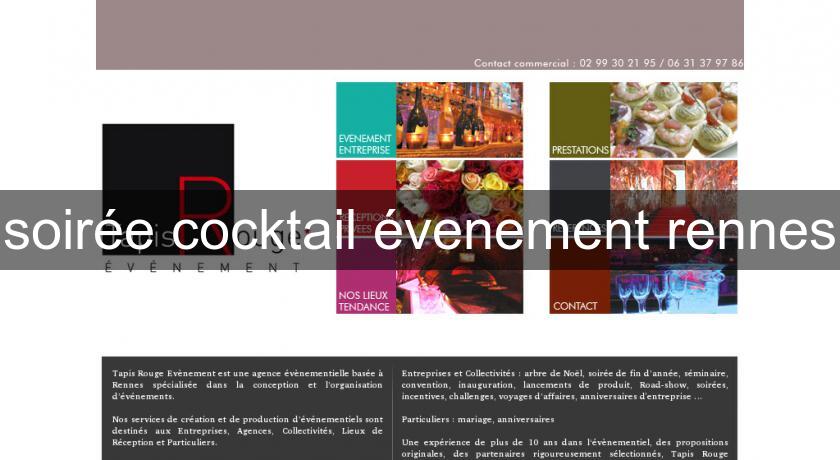
Task: Click paragraph 'Une expérience de plus de 10 ans'
Action: [x=565, y=448]
